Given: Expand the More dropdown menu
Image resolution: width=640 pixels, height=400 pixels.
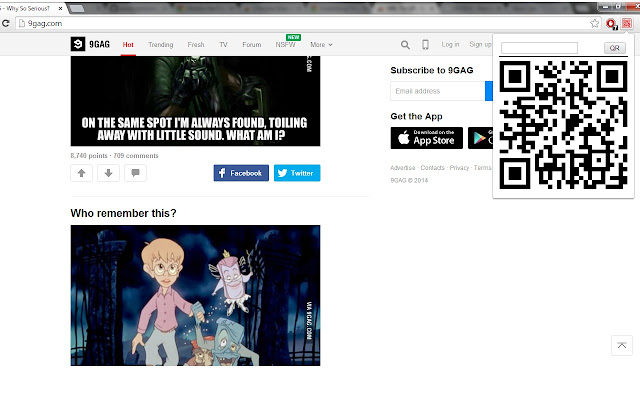Looking at the screenshot, I should (321, 44).
